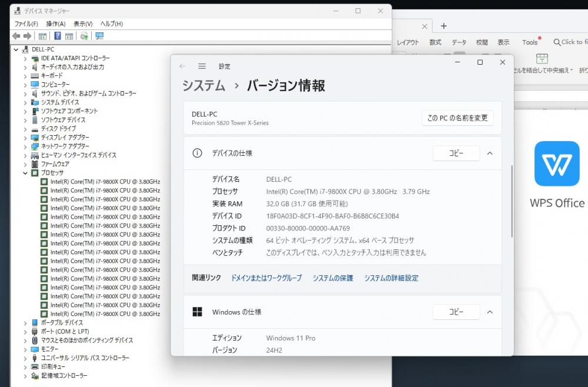Click the 'Click to find' search field in WPS
Screen dimensions: 588x387
coord(571,42)
